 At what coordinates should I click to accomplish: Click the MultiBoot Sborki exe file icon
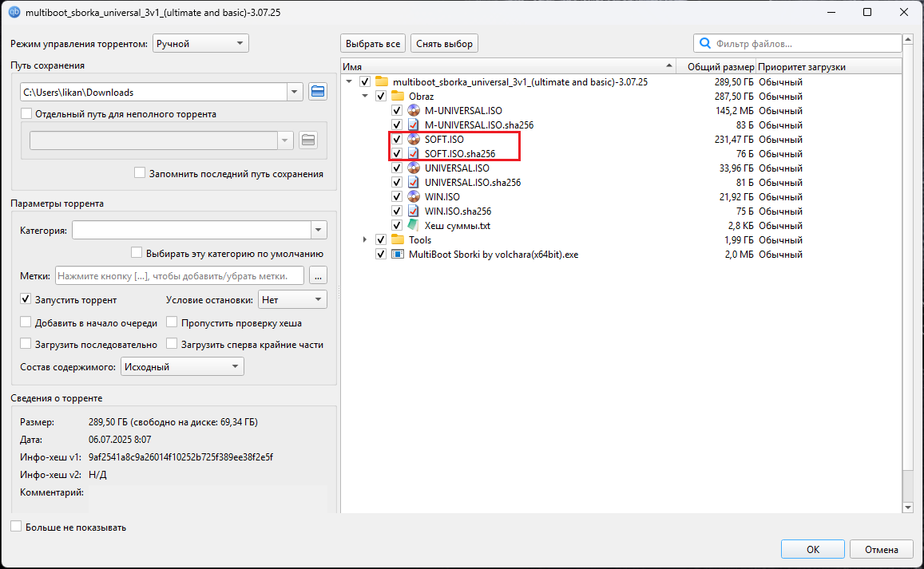tap(397, 255)
